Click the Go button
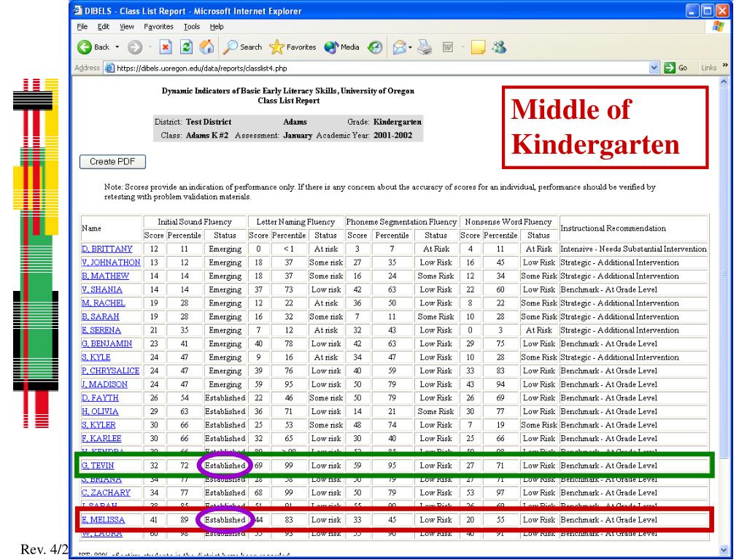 (x=676, y=68)
